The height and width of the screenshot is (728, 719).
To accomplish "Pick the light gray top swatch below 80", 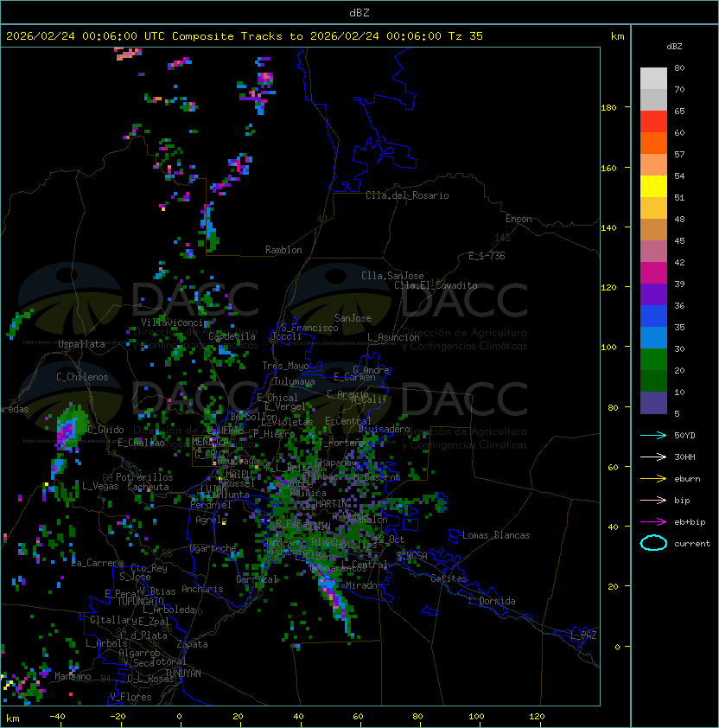I will coord(653,79).
